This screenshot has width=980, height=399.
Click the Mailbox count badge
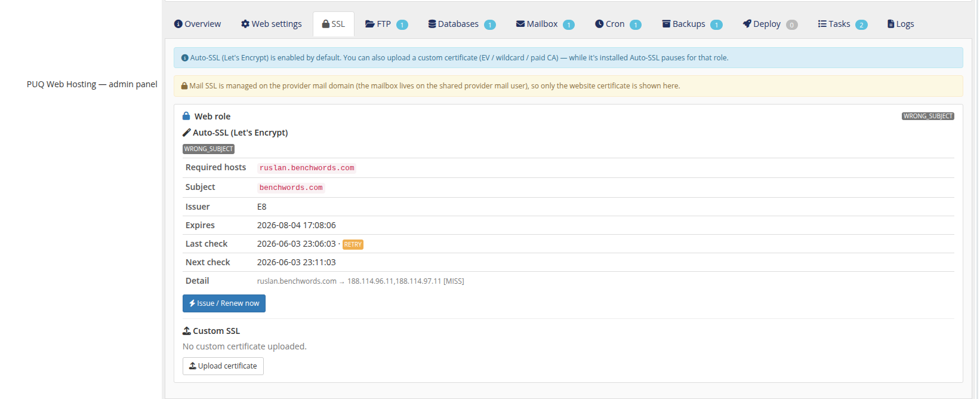pyautogui.click(x=569, y=24)
